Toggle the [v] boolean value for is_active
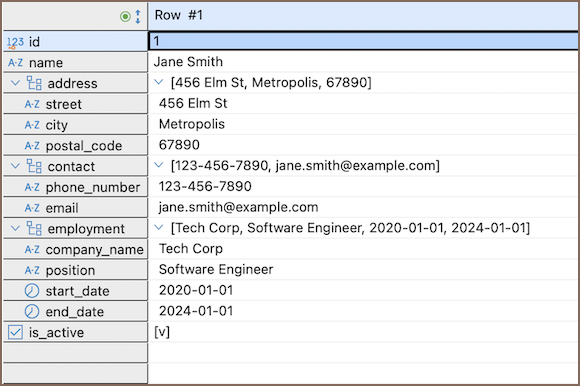Image resolution: width=580 pixels, height=386 pixels. [162, 332]
